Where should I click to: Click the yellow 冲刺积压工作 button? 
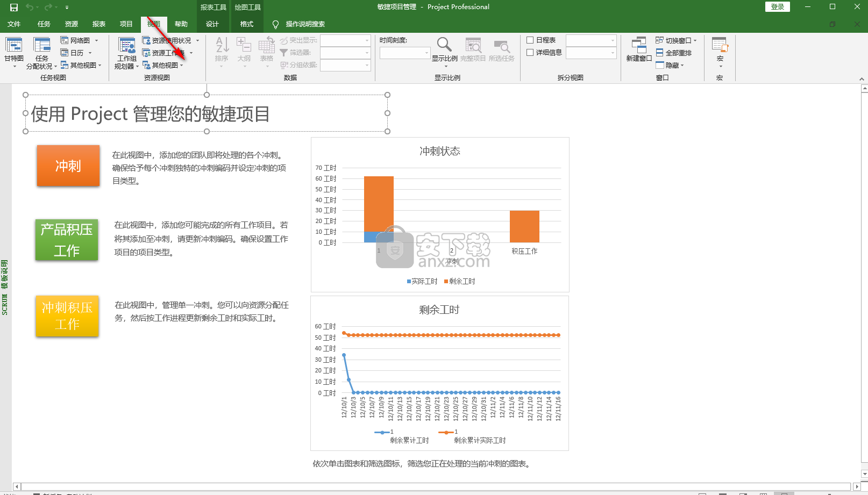67,316
